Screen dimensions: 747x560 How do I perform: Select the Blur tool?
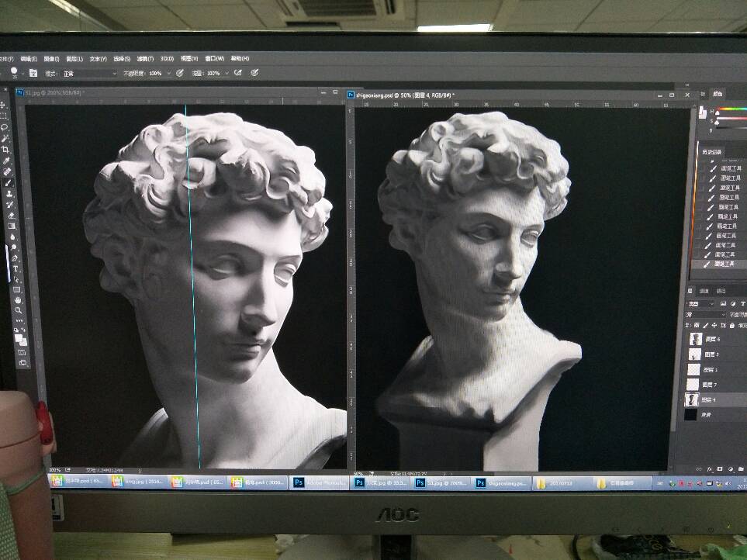[x=12, y=237]
